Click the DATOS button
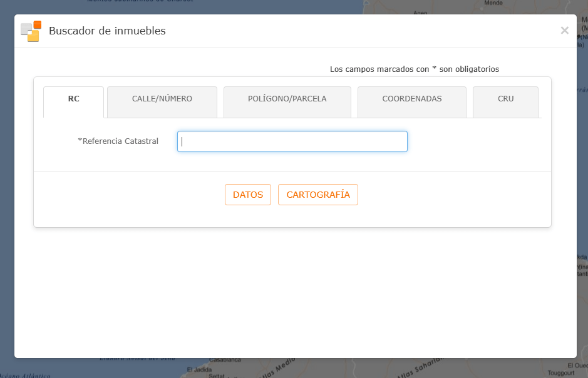588x378 pixels. click(247, 195)
